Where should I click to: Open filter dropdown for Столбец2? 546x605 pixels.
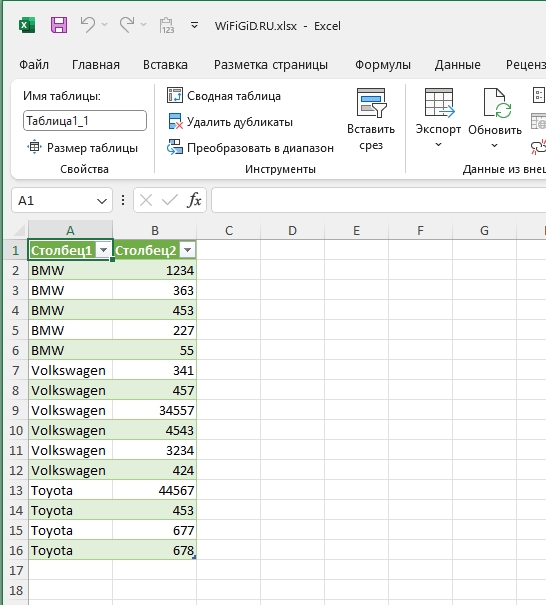point(188,250)
